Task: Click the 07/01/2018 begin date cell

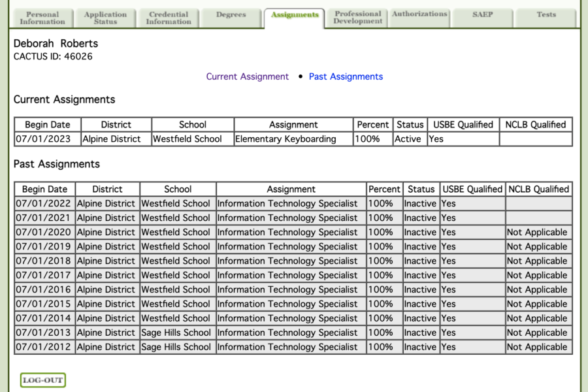Action: 44,261
